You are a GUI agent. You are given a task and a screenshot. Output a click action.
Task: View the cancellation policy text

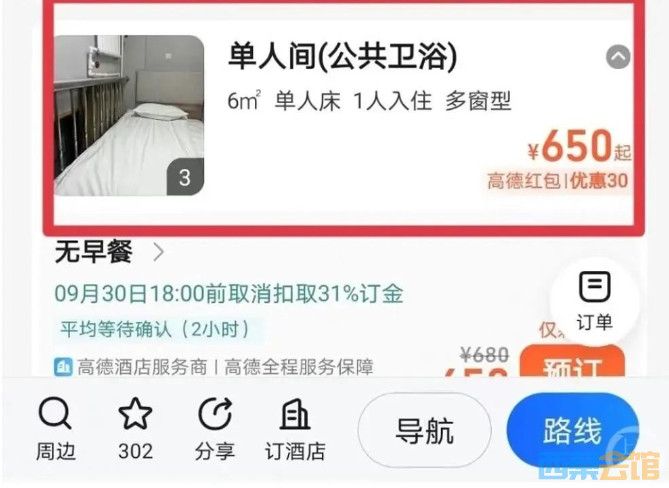(x=229, y=293)
